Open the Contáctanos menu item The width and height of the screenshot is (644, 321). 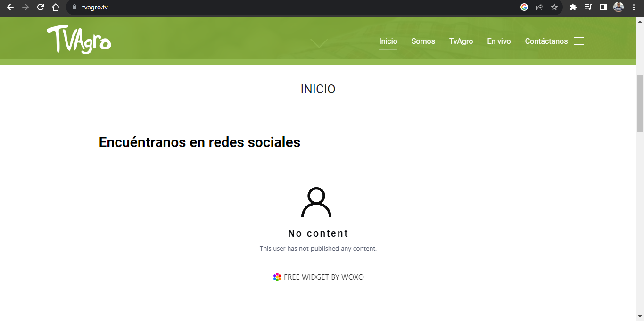click(x=546, y=41)
